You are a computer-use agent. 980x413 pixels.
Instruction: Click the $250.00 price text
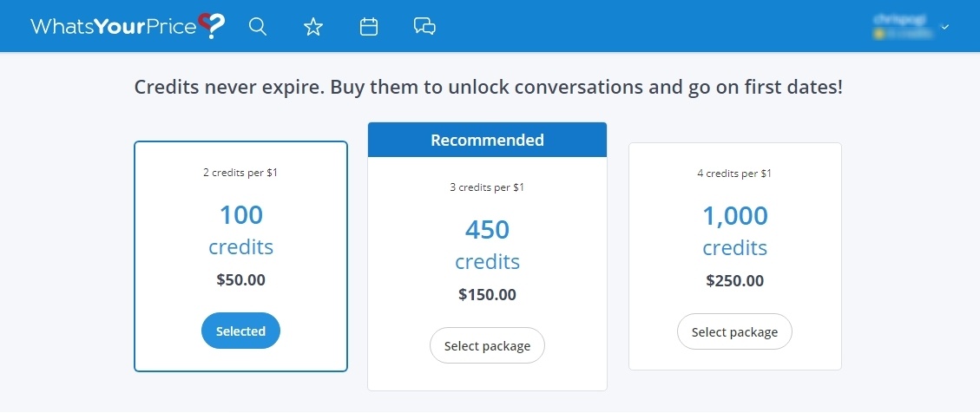735,280
